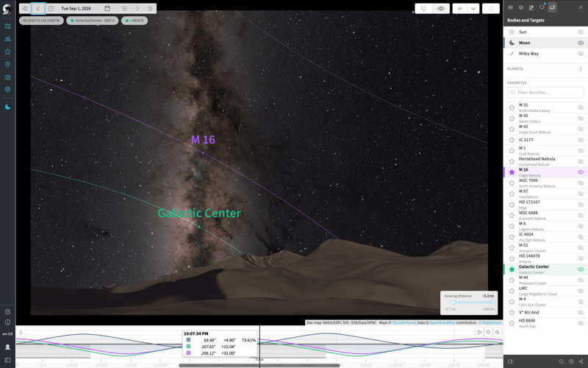Image resolution: width=588 pixels, height=368 pixels.
Task: Click the anchor icon on the timeline
Action: click(x=21, y=333)
